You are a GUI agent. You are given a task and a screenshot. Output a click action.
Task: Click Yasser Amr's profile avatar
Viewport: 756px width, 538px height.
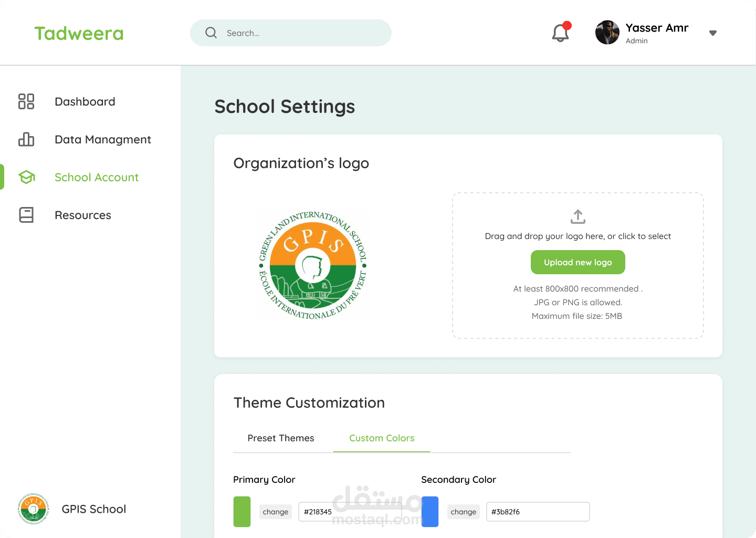point(607,33)
